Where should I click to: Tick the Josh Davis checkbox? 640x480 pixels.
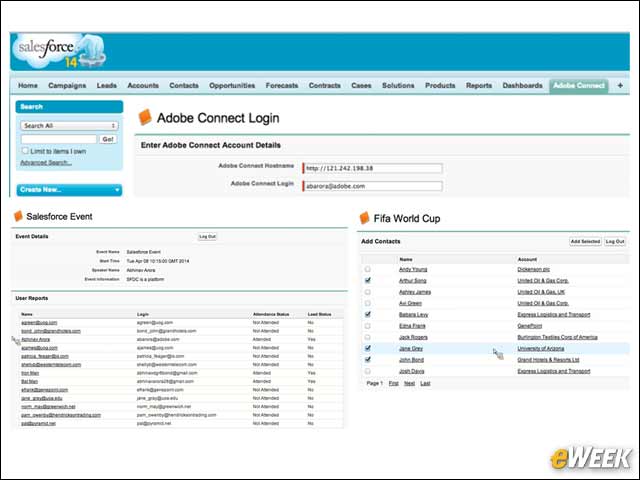[x=367, y=371]
